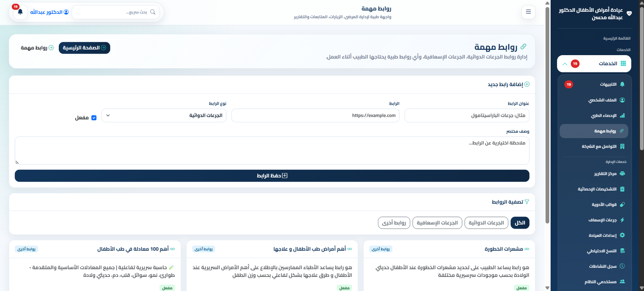Open التواصل مع الشركة building icon
The height and width of the screenshot is (291, 644).
click(x=622, y=147)
